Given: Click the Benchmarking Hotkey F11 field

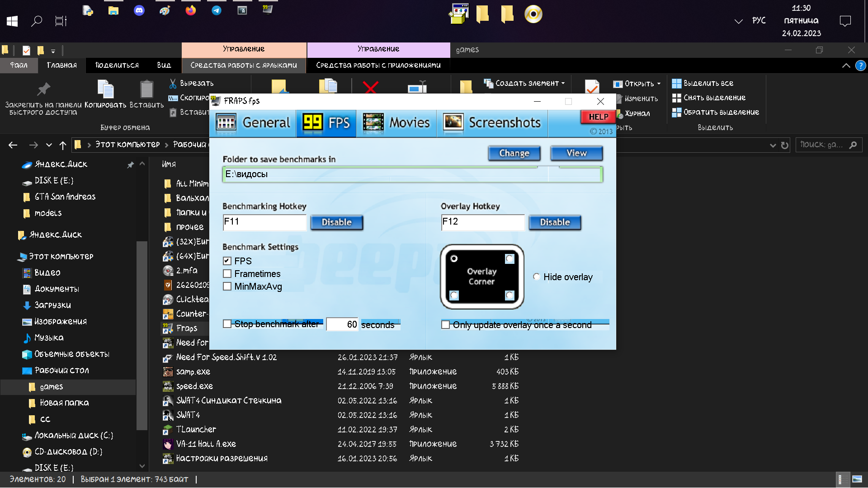Looking at the screenshot, I should [264, 222].
